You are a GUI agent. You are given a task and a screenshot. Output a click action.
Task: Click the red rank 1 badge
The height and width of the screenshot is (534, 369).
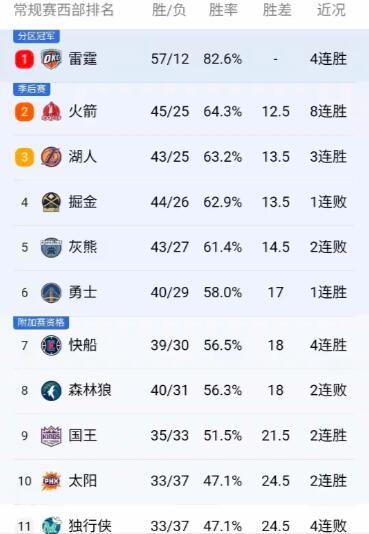point(25,59)
